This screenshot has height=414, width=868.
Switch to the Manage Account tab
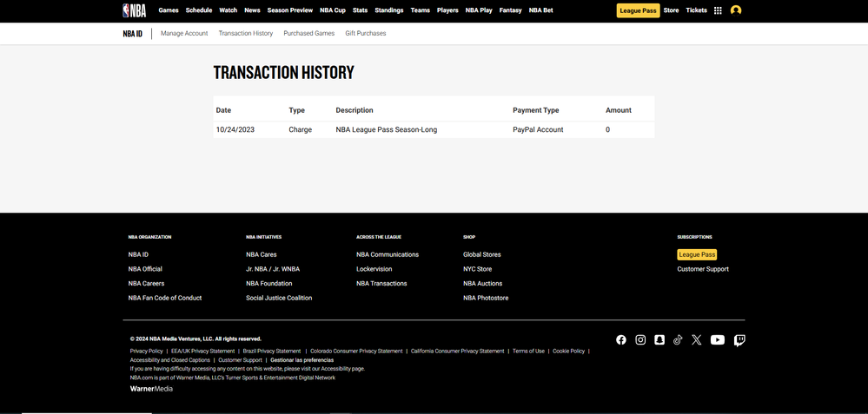pyautogui.click(x=184, y=33)
